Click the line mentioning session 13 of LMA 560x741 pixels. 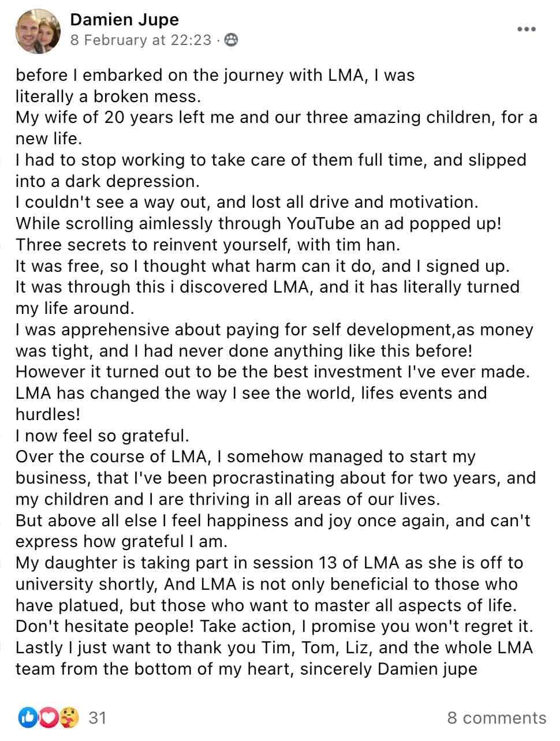pos(269,563)
